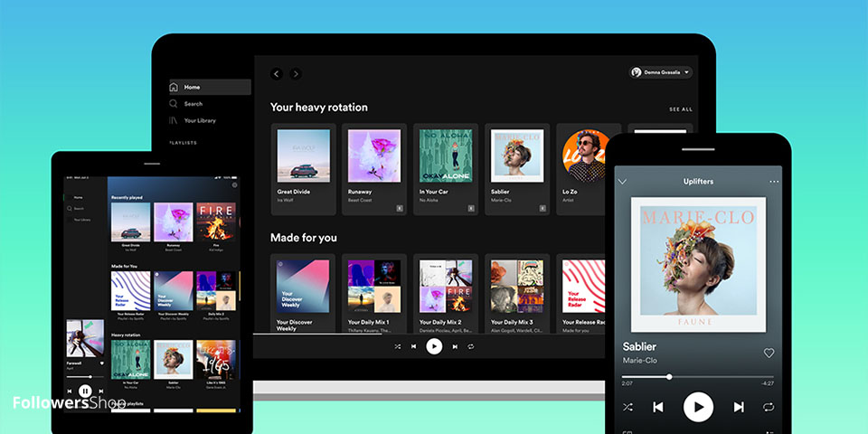Seek within the laptop playback progress bar
Image resolution: width=868 pixels, height=434 pixels.
coord(429,334)
